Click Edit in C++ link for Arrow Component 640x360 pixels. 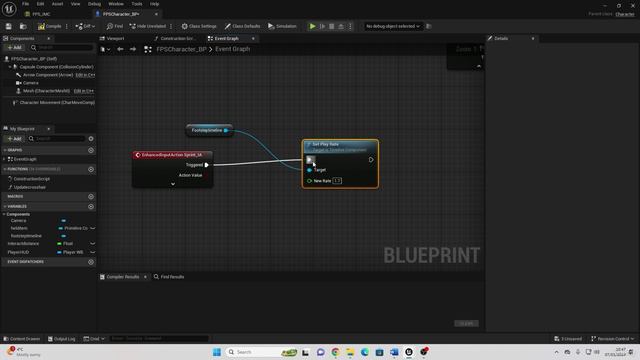[x=85, y=75]
